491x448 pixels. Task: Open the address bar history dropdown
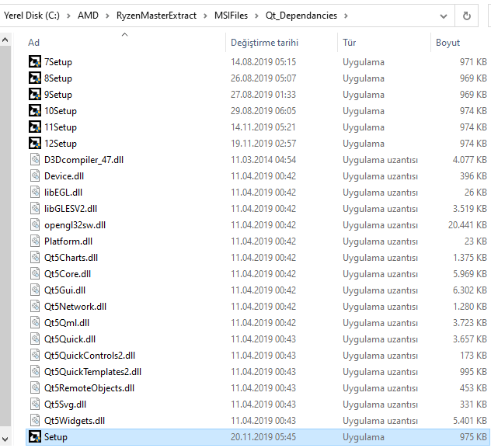(x=444, y=16)
